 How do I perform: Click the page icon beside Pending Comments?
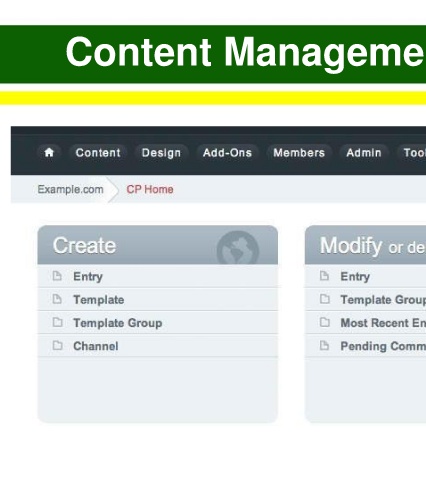pyautogui.click(x=324, y=345)
